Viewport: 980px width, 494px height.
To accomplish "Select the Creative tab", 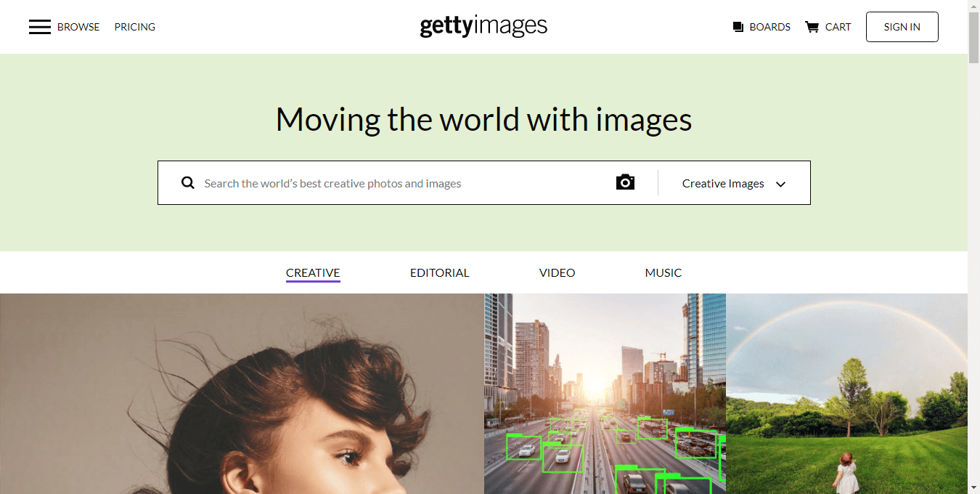I will [x=313, y=273].
